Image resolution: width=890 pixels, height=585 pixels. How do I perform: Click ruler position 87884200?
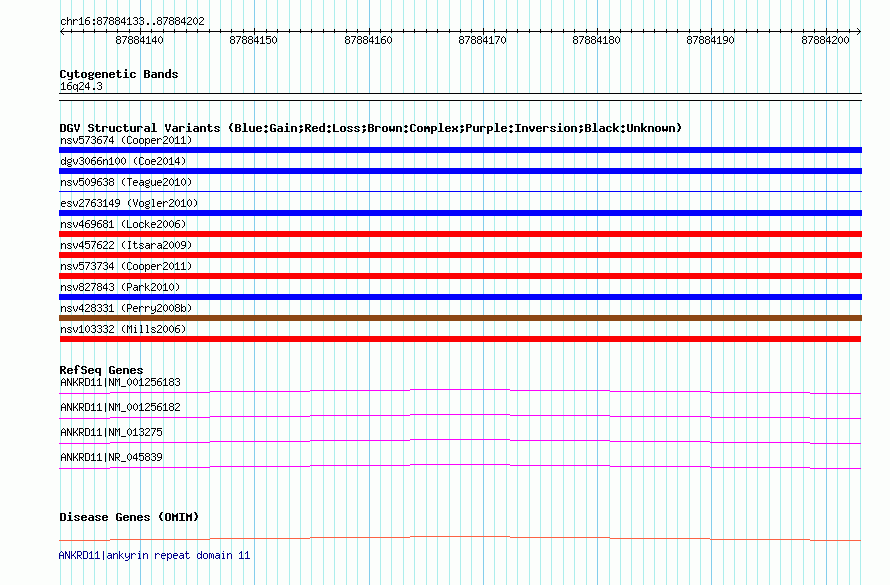(825, 40)
